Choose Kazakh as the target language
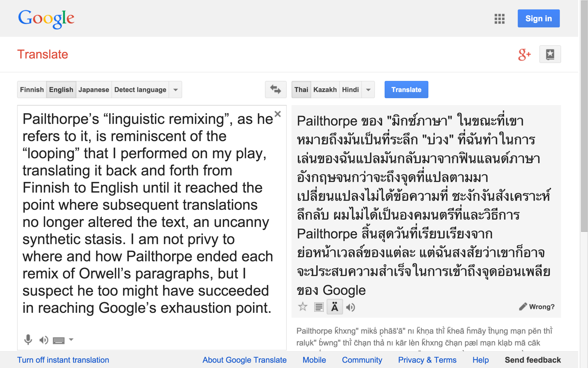Viewport: 588px width, 368px height. coord(325,90)
